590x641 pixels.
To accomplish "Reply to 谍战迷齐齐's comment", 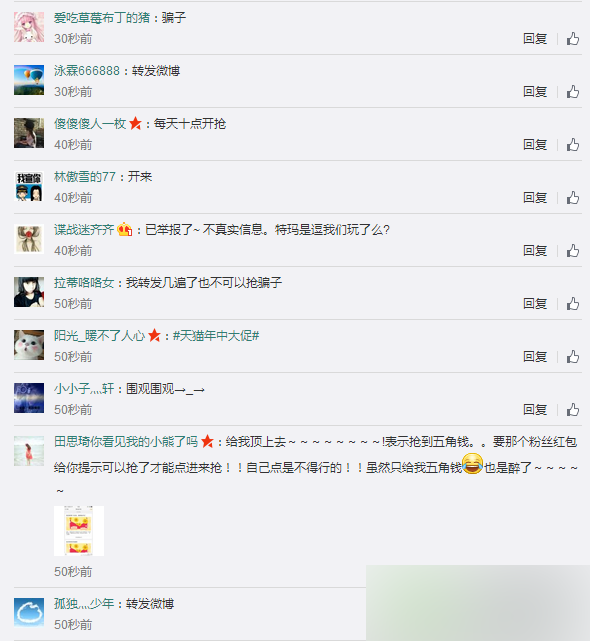I will tap(535, 251).
